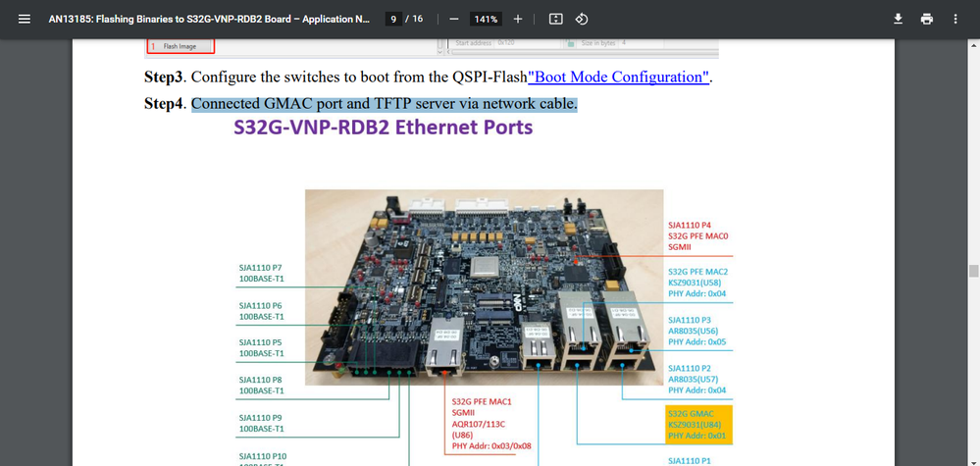Click the SJA1110 P9 100BASE-T1 label
980x466 pixels.
click(x=262, y=424)
